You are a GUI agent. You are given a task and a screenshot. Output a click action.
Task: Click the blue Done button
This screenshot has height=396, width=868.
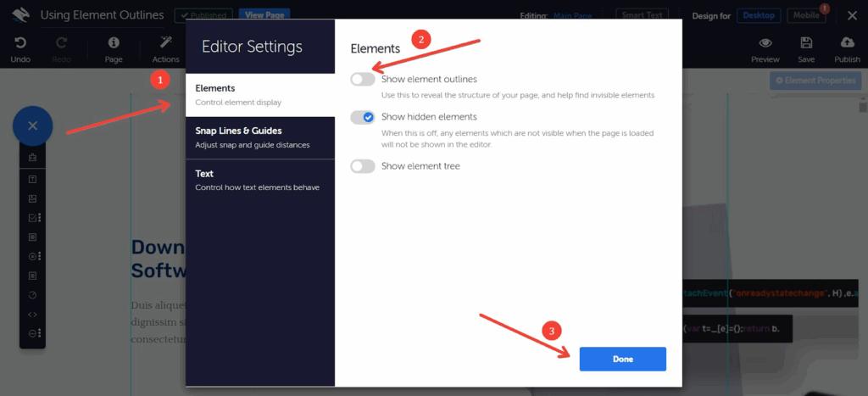click(x=622, y=359)
